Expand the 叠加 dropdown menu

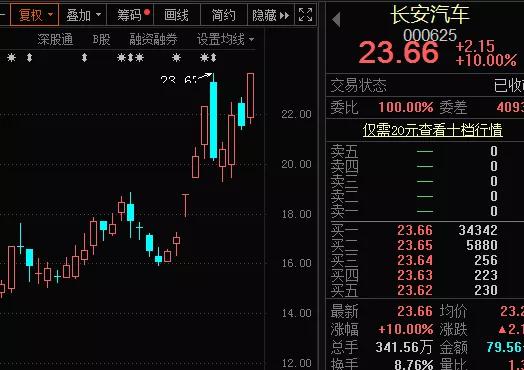coord(83,15)
